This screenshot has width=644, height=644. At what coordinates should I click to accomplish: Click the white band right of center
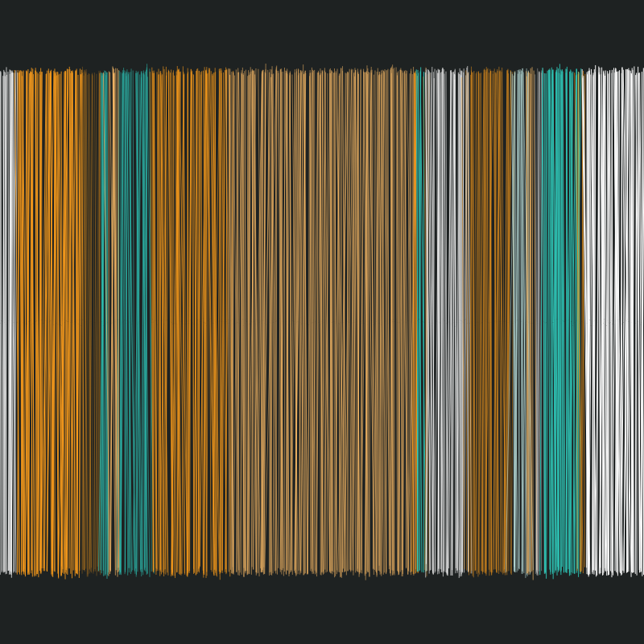click(445, 322)
